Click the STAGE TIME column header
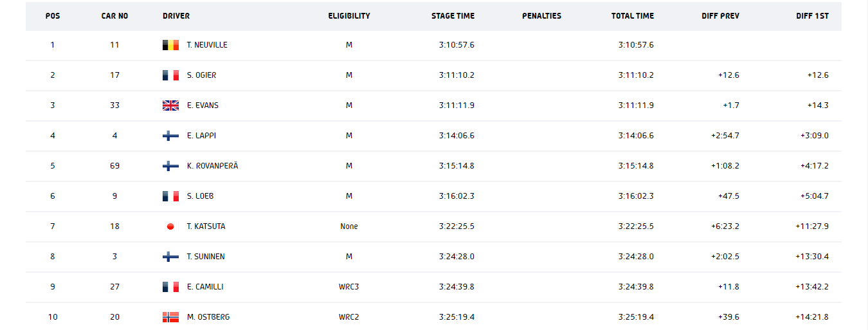The image size is (868, 330). (453, 16)
